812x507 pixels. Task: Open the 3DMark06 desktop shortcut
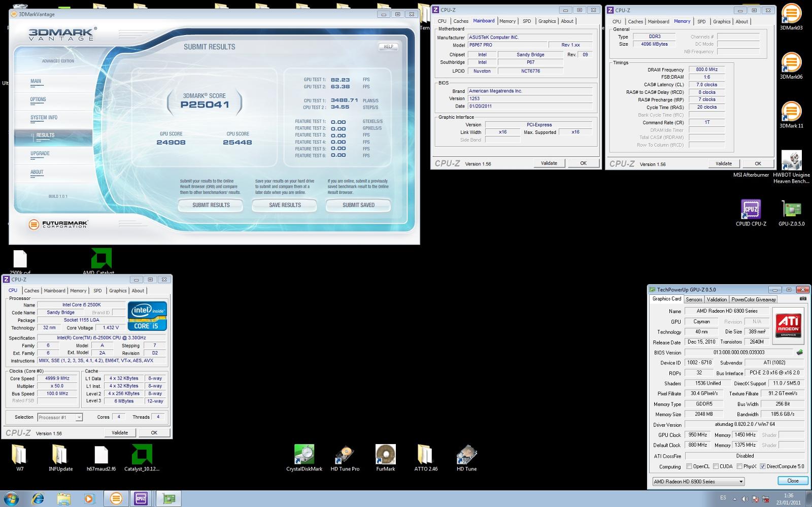791,66
